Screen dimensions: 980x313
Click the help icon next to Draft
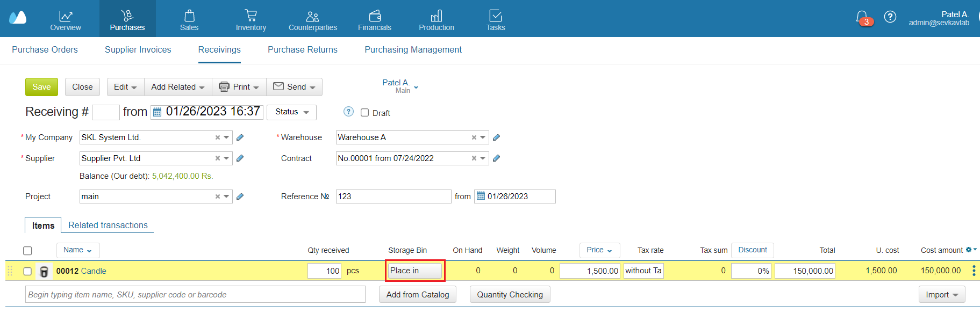coord(349,112)
